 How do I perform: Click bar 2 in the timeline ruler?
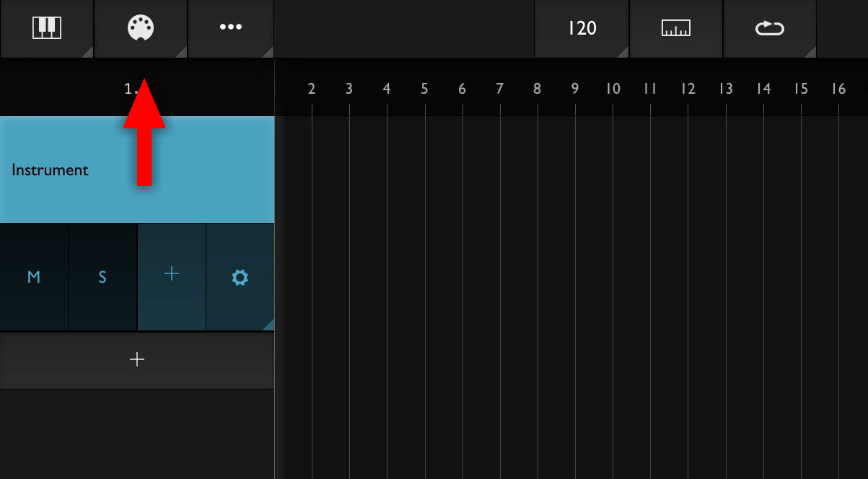click(x=312, y=89)
